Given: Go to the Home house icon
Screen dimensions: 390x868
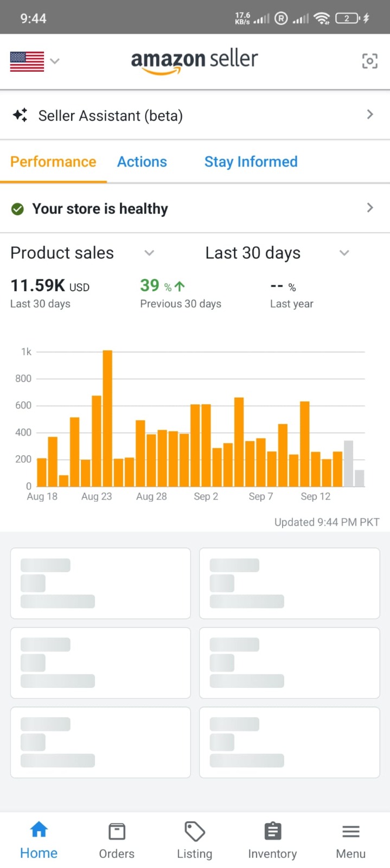Looking at the screenshot, I should coord(39,830).
